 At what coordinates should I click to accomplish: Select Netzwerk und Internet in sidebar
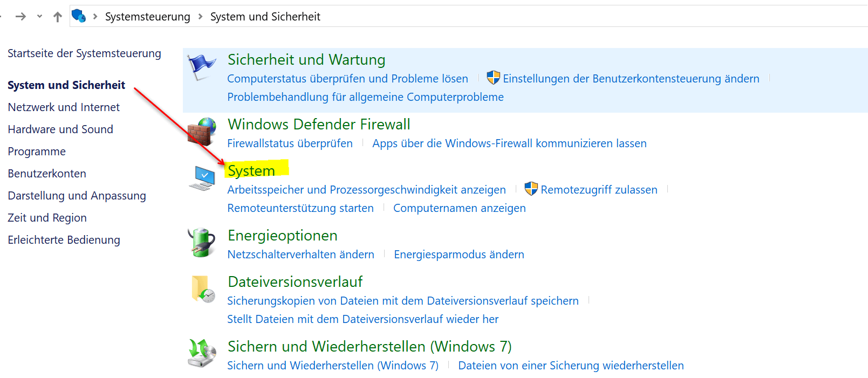(64, 107)
